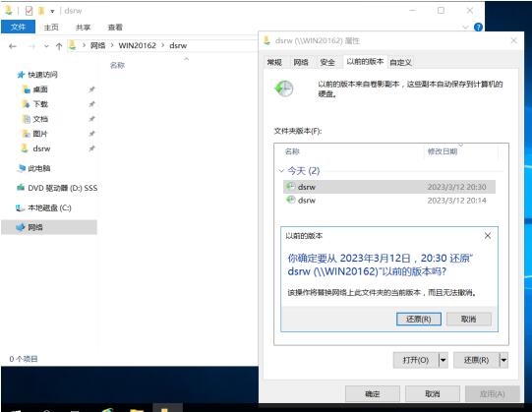532x412 pixels.
Task: Select the 以前的版本 tab
Action: coord(365,61)
